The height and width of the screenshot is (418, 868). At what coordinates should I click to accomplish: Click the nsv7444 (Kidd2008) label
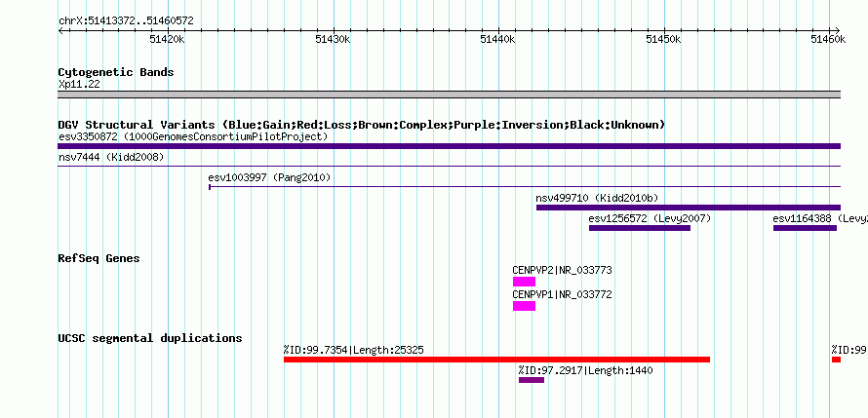pyautogui.click(x=111, y=157)
